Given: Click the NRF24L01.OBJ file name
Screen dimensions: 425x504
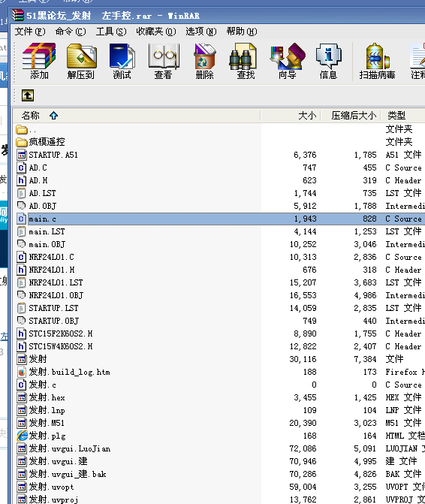Looking at the screenshot, I should (56, 295).
